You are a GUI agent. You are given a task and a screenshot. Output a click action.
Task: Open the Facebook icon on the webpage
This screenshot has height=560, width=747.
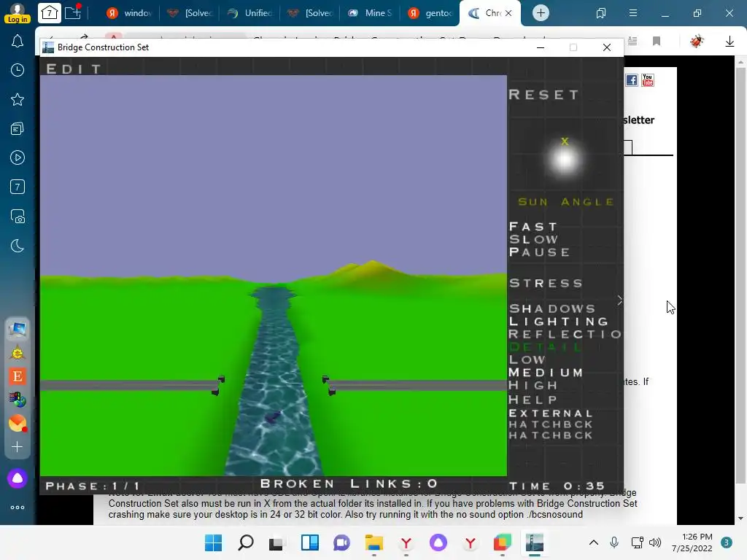pyautogui.click(x=631, y=80)
